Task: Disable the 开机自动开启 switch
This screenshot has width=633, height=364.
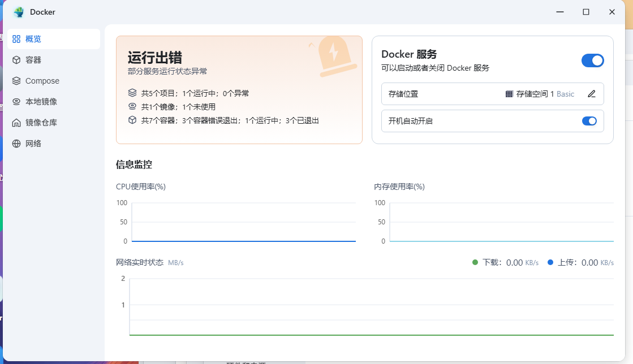Action: click(x=589, y=121)
